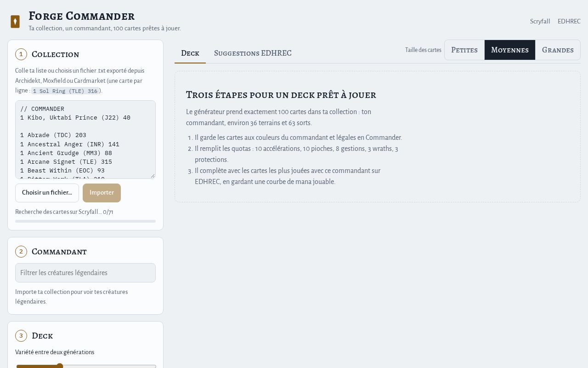Open the Scryfall link in header
This screenshot has height=368, width=588.
[x=540, y=22]
